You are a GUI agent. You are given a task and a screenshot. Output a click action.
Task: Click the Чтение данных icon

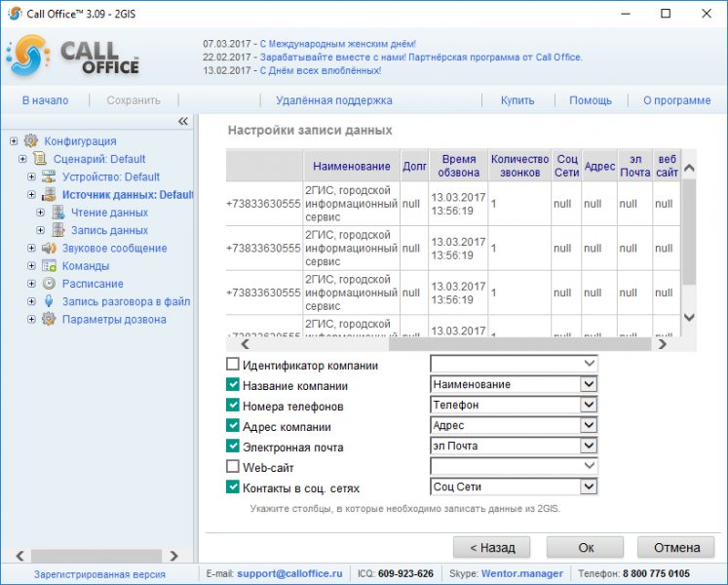tap(58, 213)
